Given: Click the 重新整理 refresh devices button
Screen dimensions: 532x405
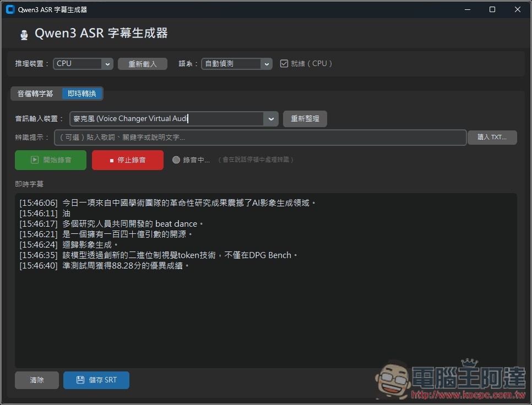Looking at the screenshot, I should tap(305, 119).
